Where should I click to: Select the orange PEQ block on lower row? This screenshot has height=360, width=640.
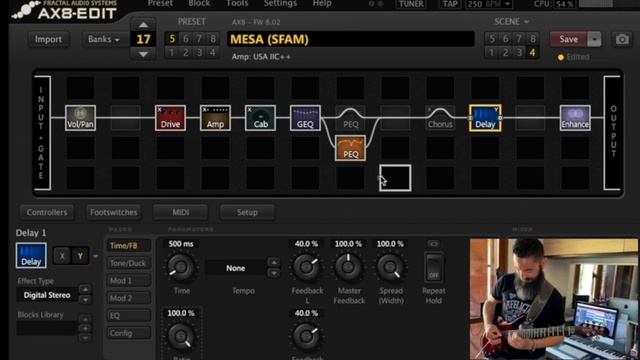[x=350, y=148]
